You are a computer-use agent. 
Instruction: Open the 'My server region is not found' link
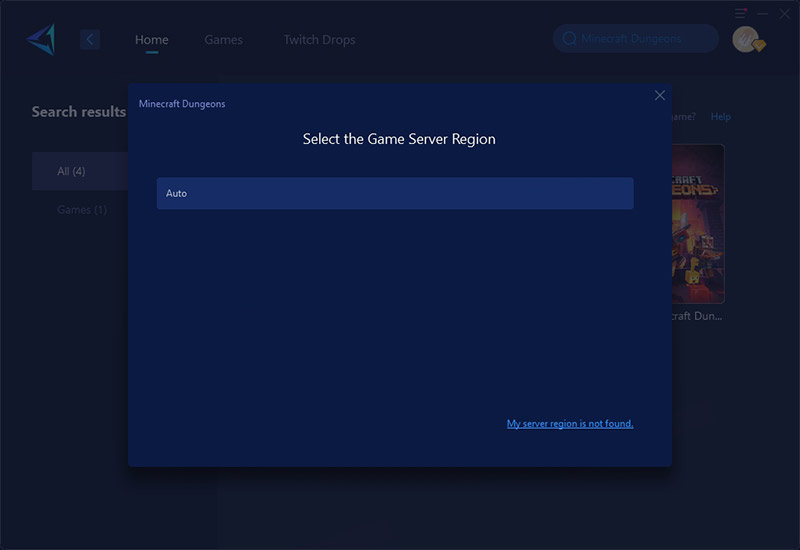[570, 423]
